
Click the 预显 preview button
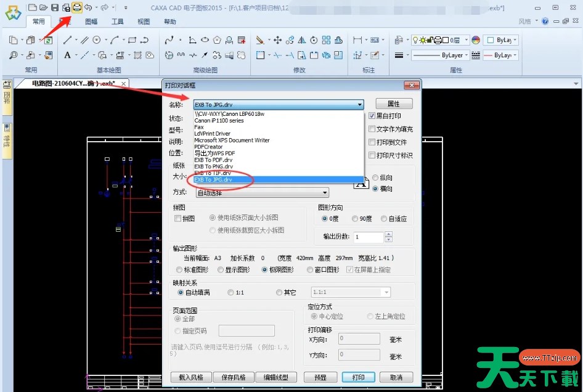point(320,377)
